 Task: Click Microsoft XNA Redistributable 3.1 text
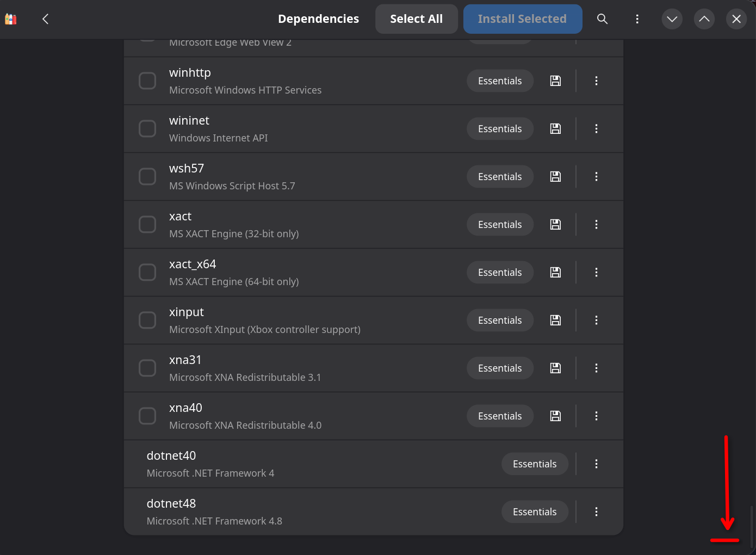click(x=245, y=378)
